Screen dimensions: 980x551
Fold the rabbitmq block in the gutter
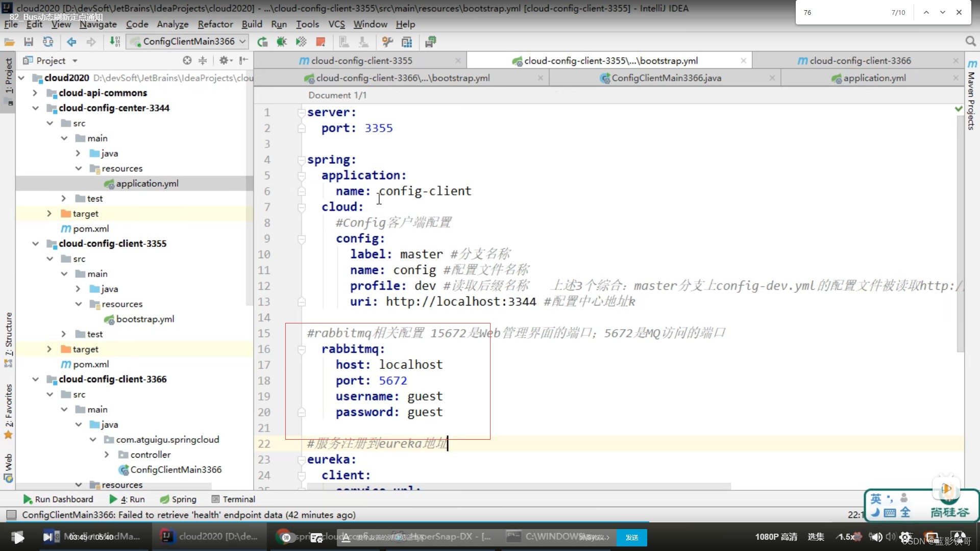click(x=302, y=349)
